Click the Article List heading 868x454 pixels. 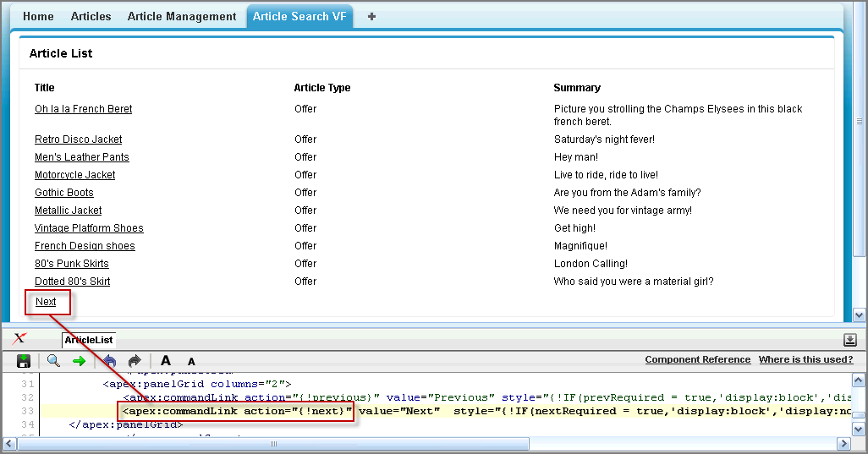(61, 53)
